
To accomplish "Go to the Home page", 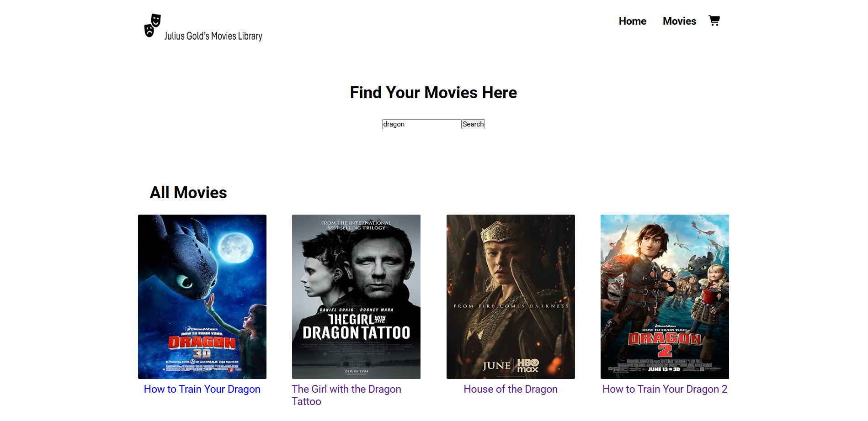I will [632, 21].
